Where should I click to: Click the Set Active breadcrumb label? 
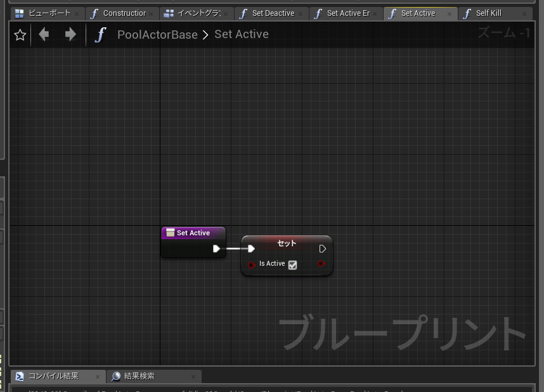tap(242, 34)
